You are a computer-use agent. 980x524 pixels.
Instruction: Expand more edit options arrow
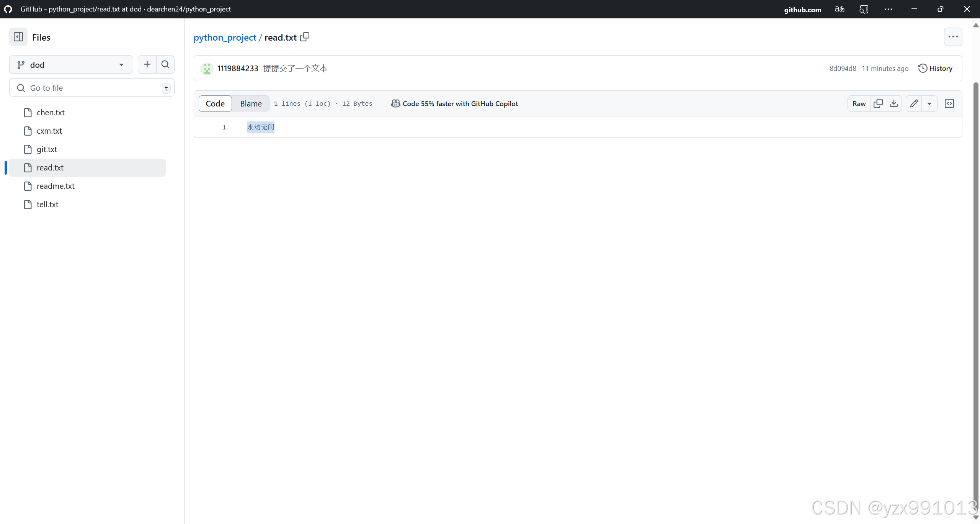(929, 103)
